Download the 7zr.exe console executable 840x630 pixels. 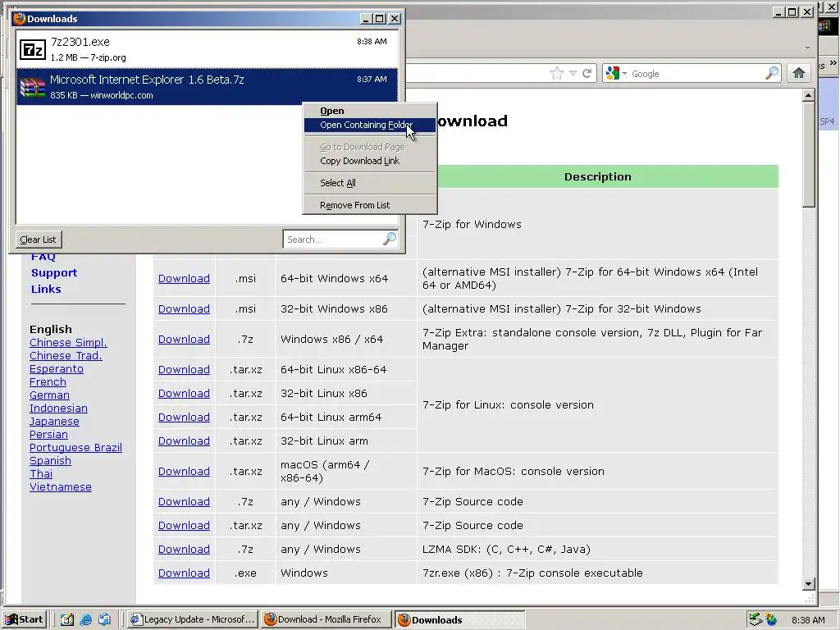coord(184,573)
